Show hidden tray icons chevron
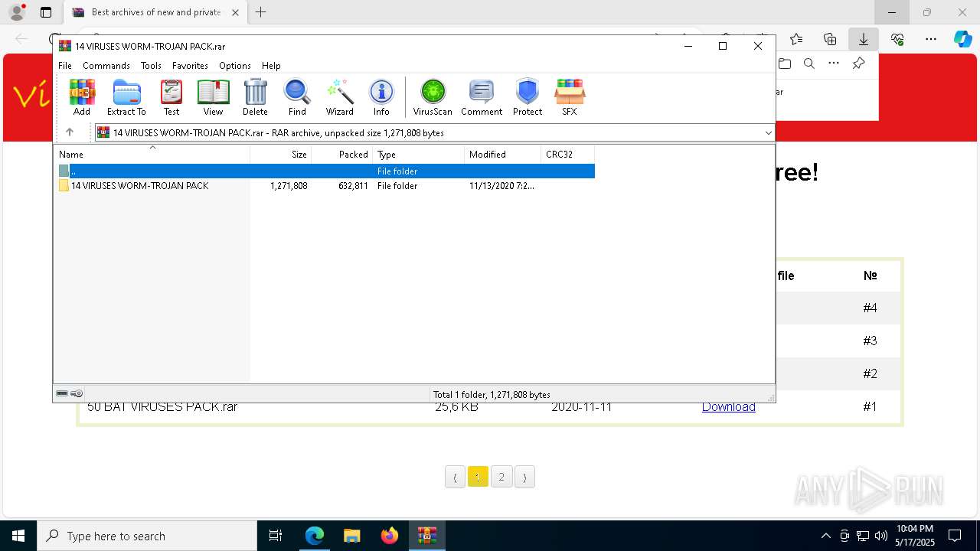980x551 pixels. click(825, 536)
